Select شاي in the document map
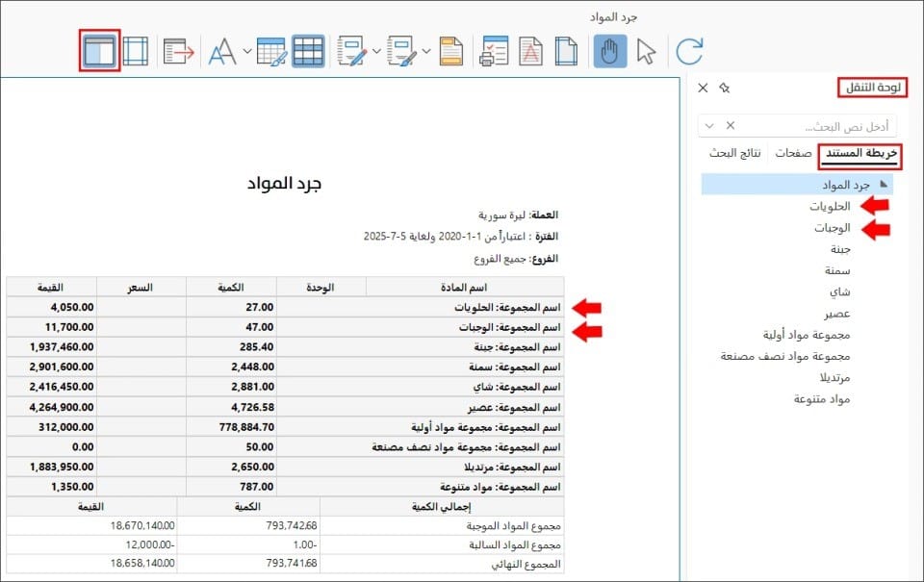924x582 pixels. (839, 292)
